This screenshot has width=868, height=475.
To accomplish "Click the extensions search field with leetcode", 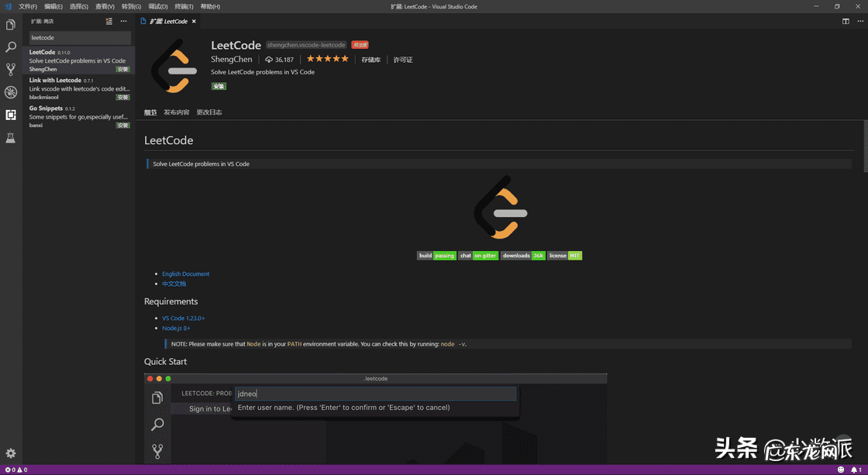I will point(80,37).
